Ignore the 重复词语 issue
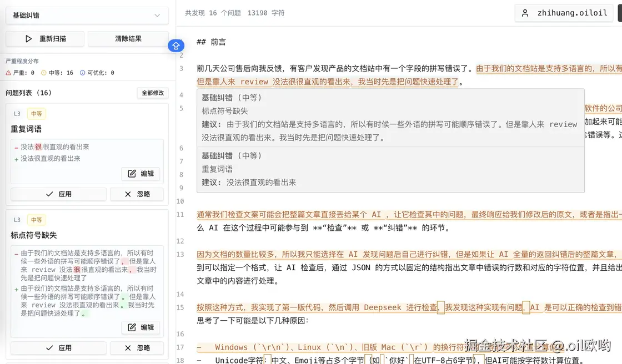 [137, 194]
